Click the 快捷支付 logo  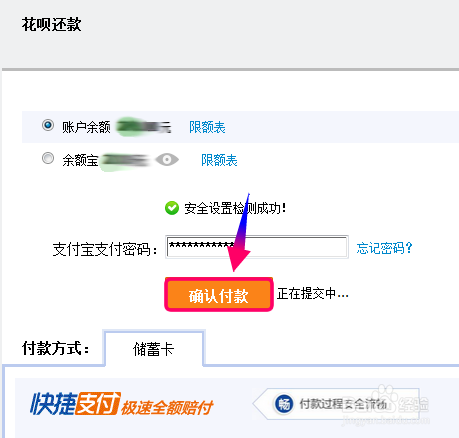(x=75, y=404)
